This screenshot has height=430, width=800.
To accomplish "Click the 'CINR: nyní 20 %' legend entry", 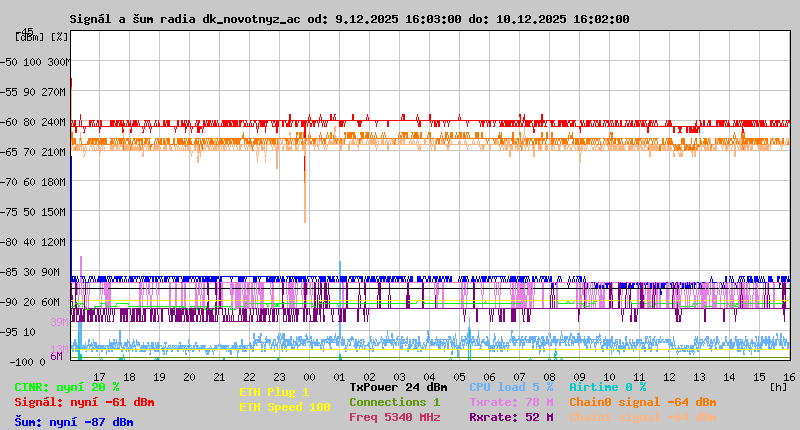I will 67,387.
